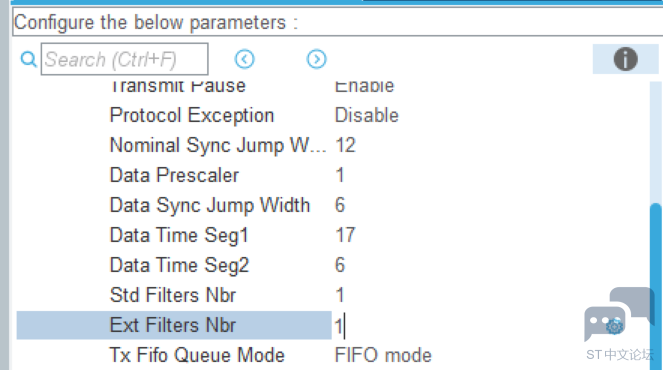663x370 pixels.
Task: Open the ST forum chat bubble icon
Action: coord(619,315)
